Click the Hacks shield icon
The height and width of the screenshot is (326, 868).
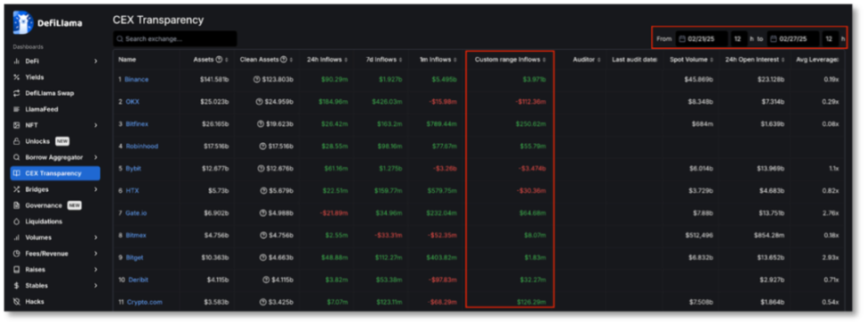click(17, 302)
